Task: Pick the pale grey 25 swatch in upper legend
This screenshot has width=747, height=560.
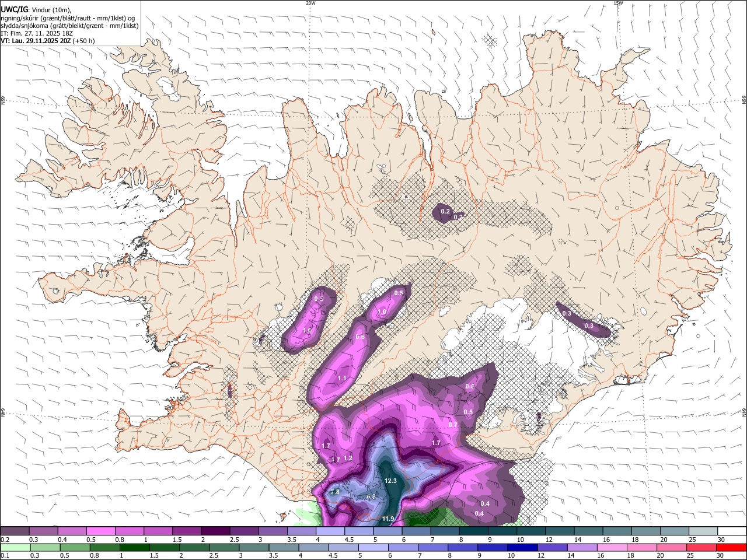Action: [704, 531]
